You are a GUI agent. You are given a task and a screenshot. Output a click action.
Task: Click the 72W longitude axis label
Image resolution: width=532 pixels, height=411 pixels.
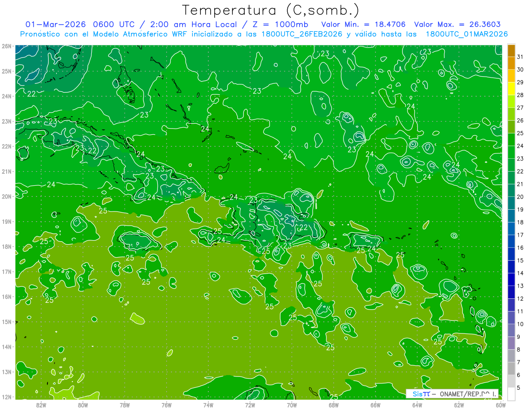250,405
